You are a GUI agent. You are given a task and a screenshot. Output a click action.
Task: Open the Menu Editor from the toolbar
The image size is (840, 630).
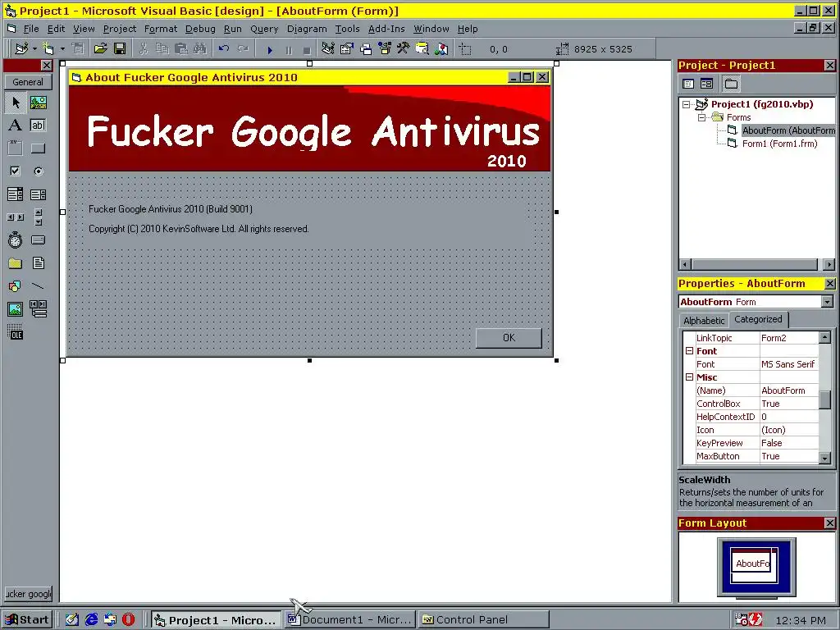click(x=78, y=48)
